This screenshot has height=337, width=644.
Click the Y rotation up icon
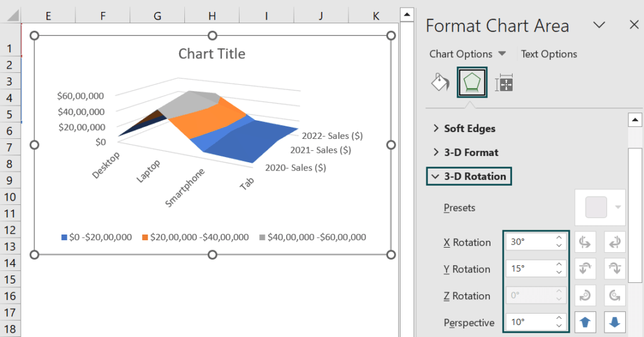tap(585, 269)
